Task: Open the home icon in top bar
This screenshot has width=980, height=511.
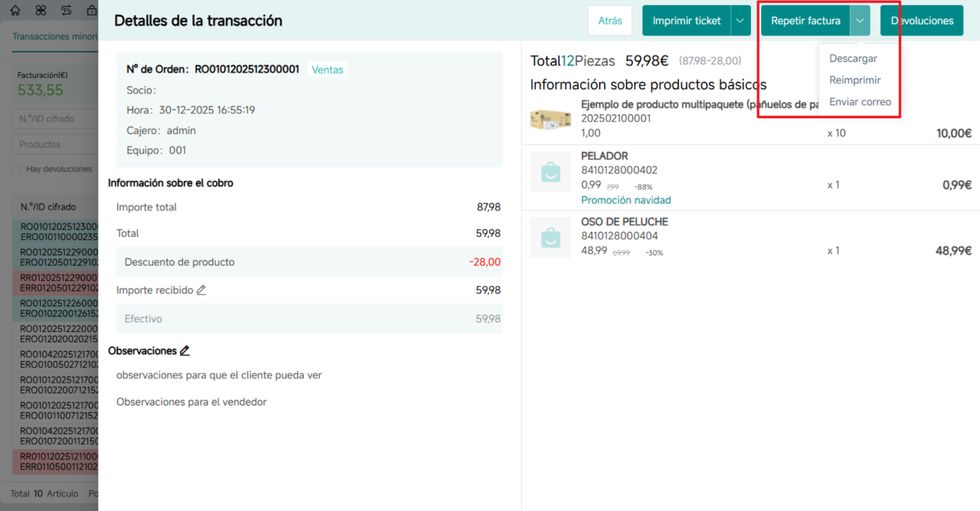Action: [15, 10]
